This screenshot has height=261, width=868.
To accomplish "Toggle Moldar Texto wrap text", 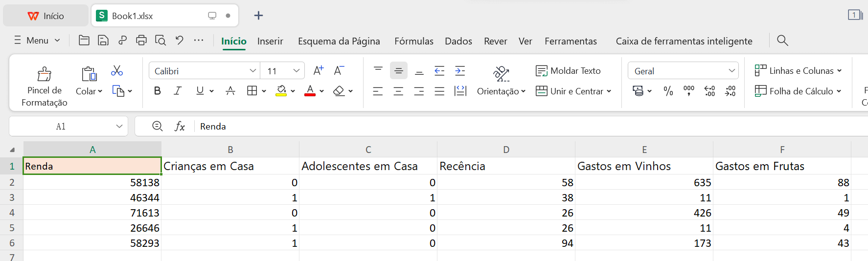I will 568,71.
